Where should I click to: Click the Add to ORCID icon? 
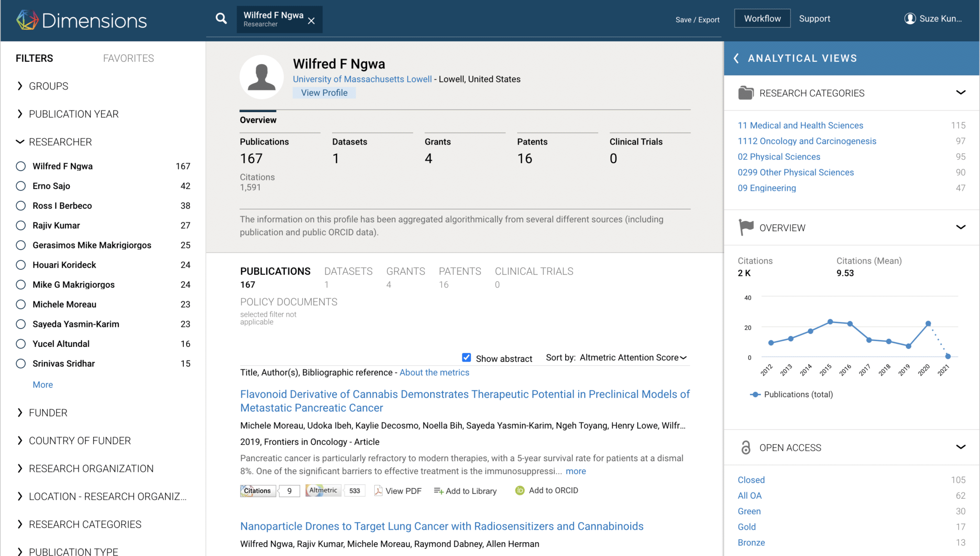tap(520, 490)
